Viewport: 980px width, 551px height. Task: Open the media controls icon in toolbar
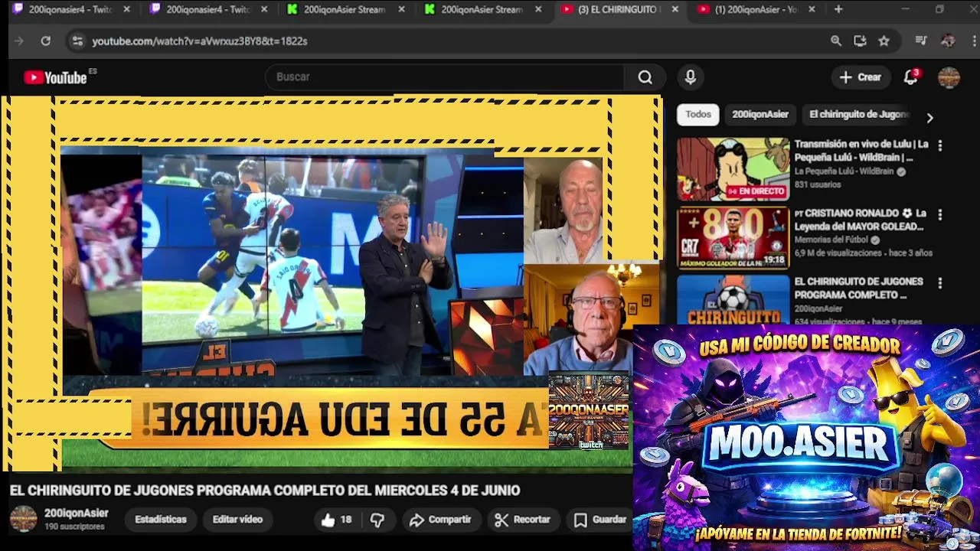pyautogui.click(x=922, y=41)
